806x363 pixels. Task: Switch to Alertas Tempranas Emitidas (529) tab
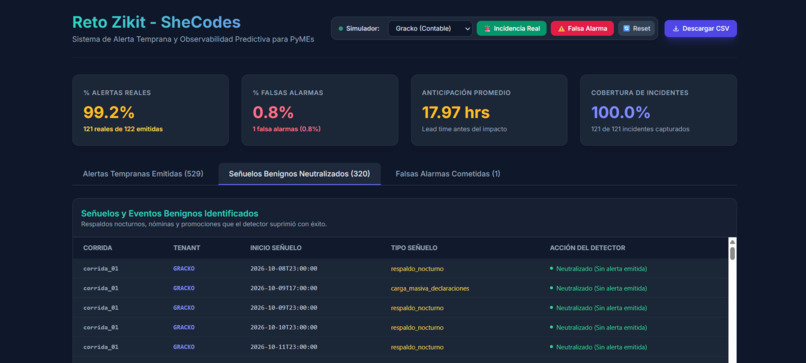tap(143, 174)
